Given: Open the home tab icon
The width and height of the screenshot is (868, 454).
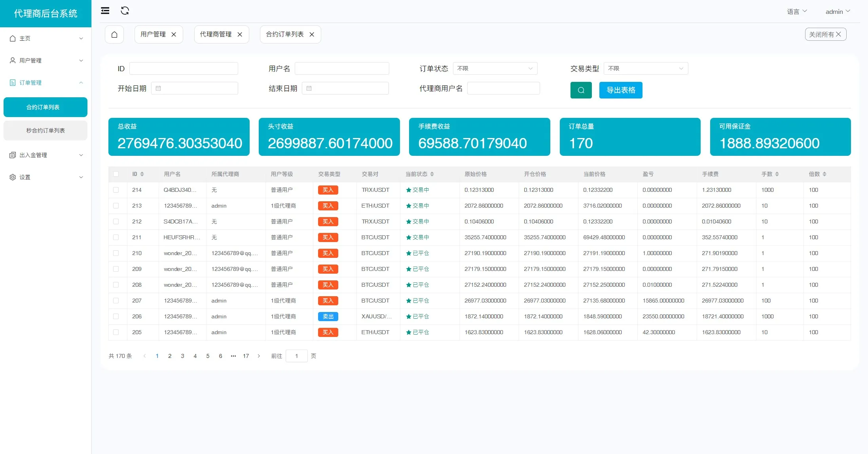Looking at the screenshot, I should point(114,34).
